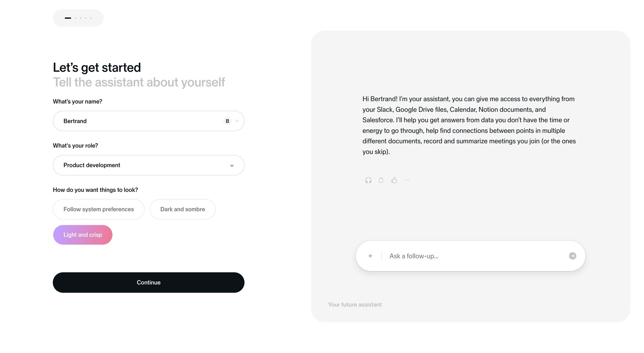Open the more options ellipsis for the message
This screenshot has width=644, height=353.
click(407, 180)
